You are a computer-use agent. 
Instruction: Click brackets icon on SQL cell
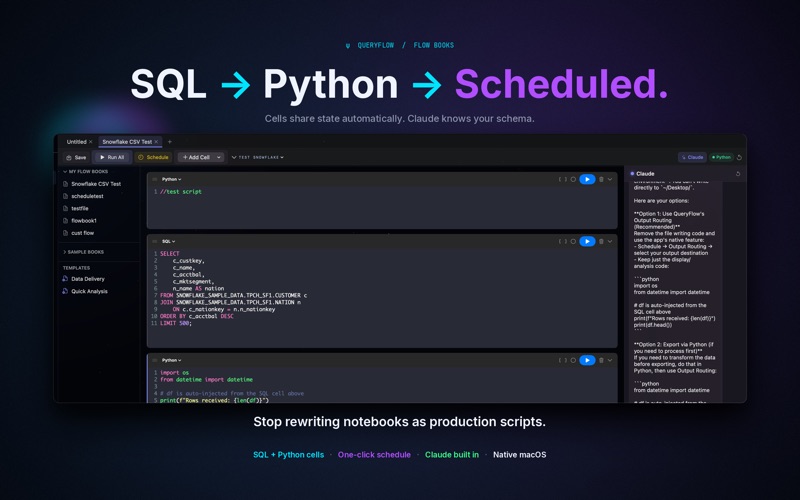coord(563,241)
